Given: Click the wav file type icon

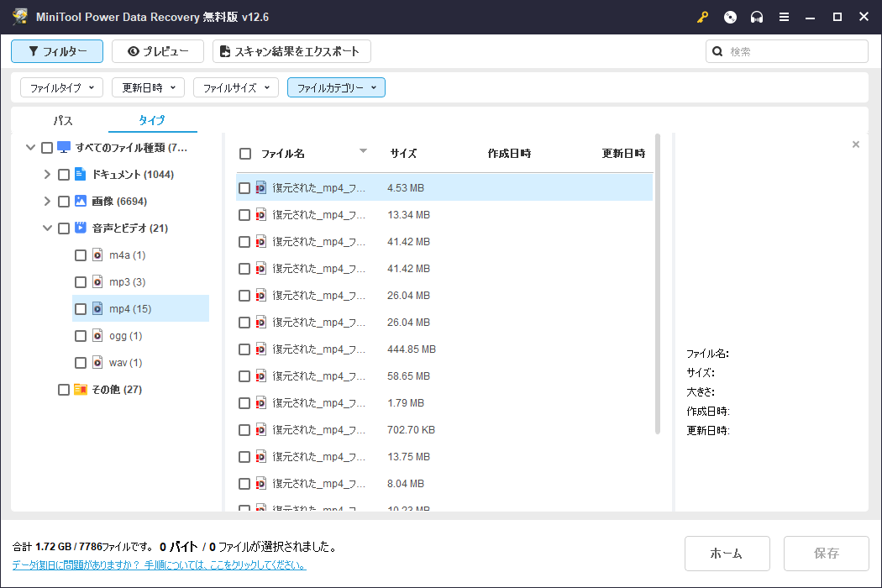Looking at the screenshot, I should 97,362.
